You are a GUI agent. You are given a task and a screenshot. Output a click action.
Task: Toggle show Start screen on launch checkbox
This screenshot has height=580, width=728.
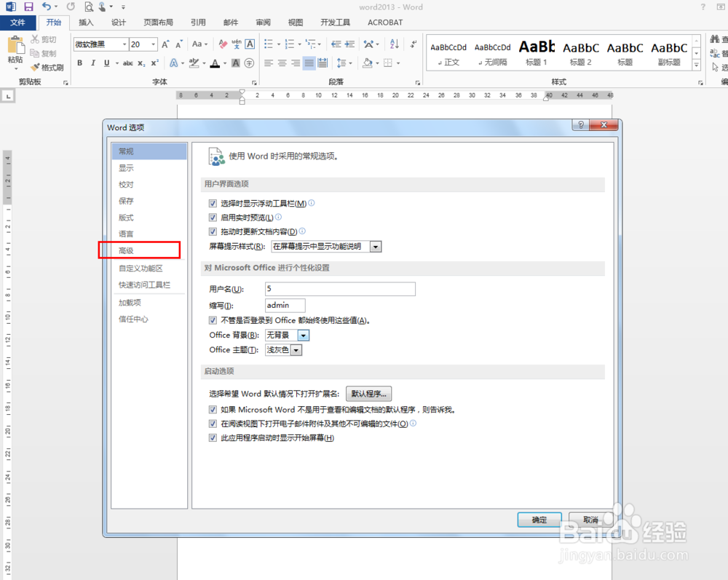[x=213, y=438]
